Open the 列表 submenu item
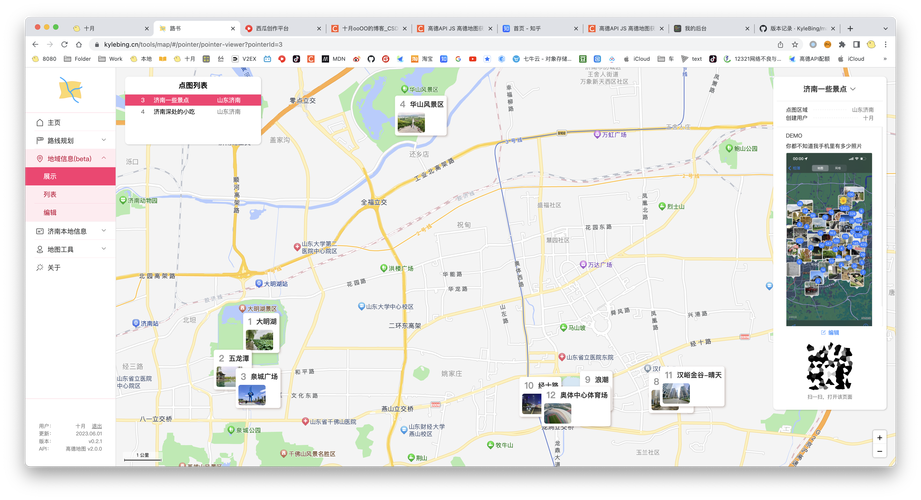The width and height of the screenshot is (921, 500). point(70,194)
